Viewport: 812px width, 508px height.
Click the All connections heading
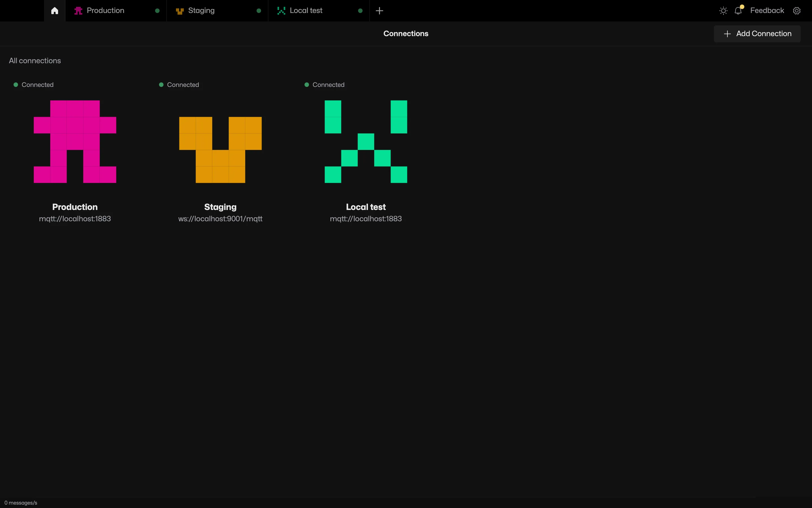[x=35, y=61]
